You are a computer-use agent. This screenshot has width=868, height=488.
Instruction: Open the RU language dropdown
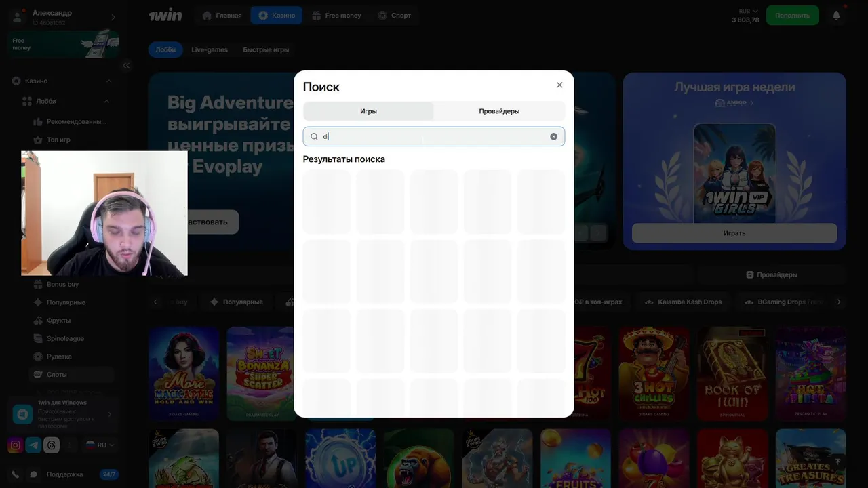(99, 445)
